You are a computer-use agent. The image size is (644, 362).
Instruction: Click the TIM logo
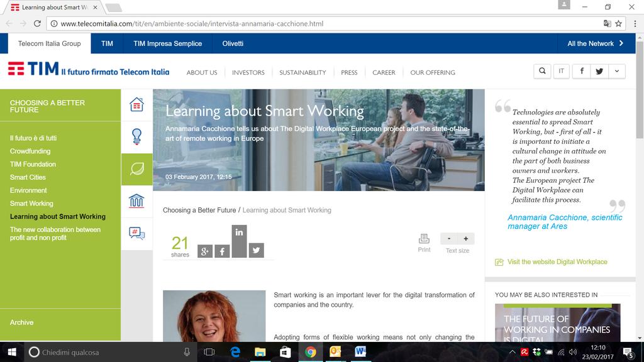coord(88,69)
